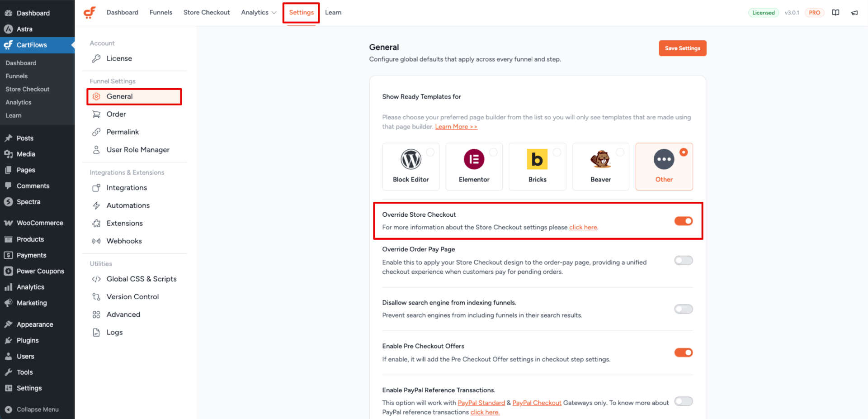
Task: Click the Other three-dots icon
Action: point(664,159)
